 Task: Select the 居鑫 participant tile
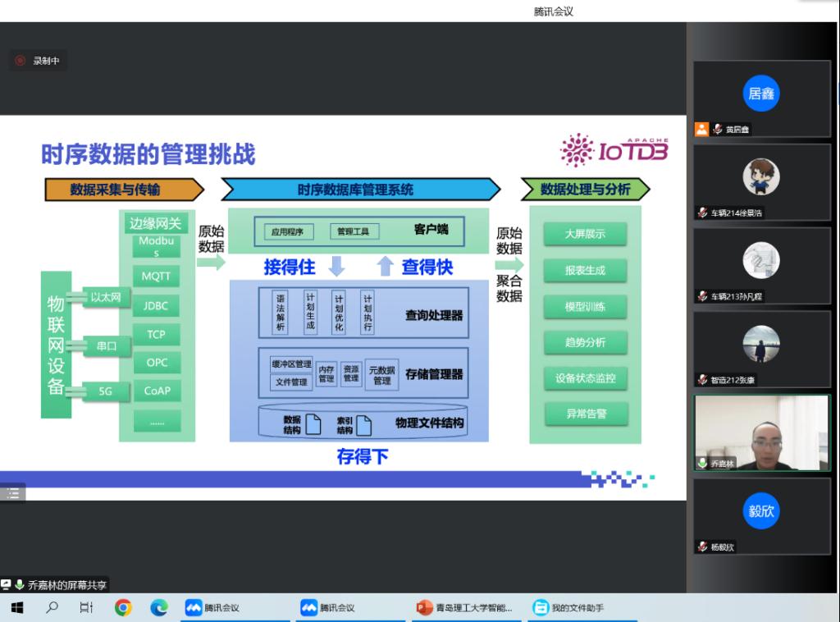click(760, 94)
